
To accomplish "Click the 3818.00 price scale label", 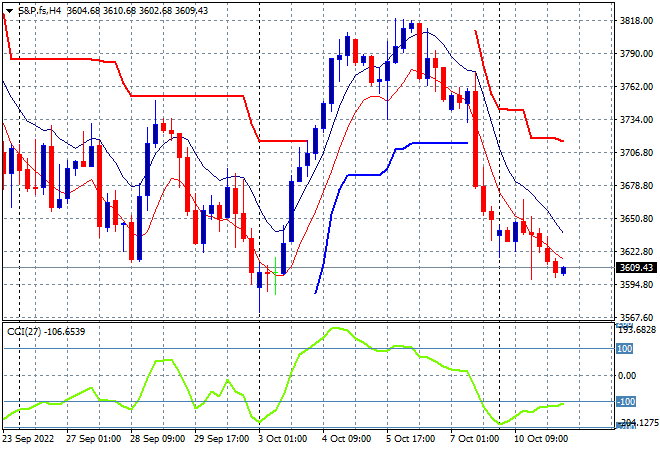I will 636,21.
